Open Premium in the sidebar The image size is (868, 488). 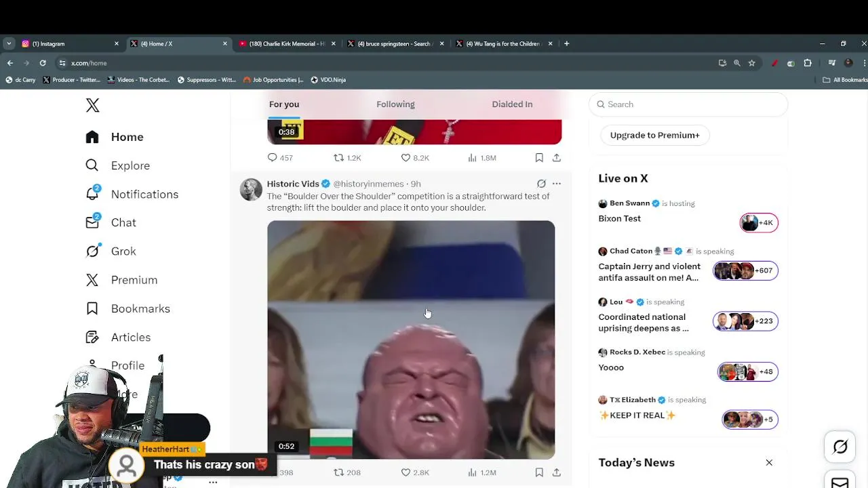(121, 280)
